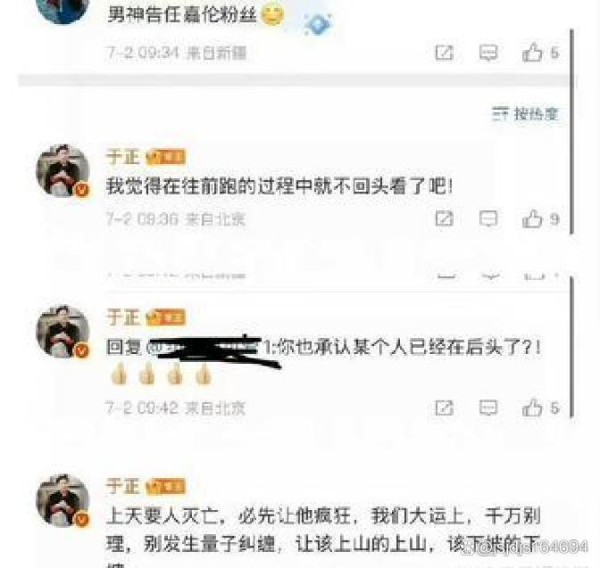Repost the comment posted at 7-2 09:34
Screen dimensions: 600x568
coord(444,52)
